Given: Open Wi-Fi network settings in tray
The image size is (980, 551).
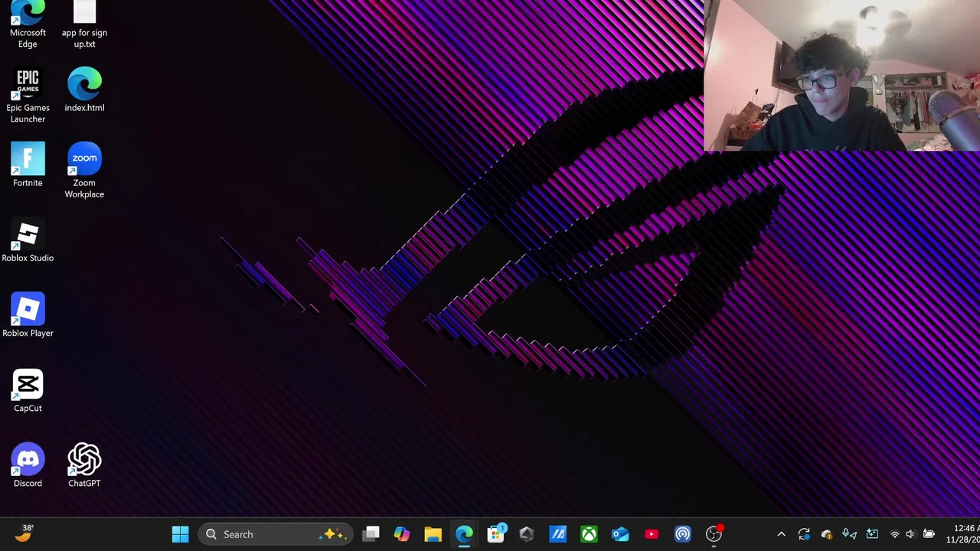Looking at the screenshot, I should point(895,534).
